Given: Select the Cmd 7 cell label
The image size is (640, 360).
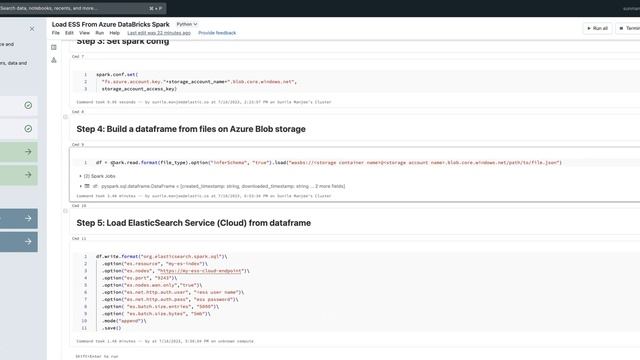Looking at the screenshot, I should [x=78, y=57].
